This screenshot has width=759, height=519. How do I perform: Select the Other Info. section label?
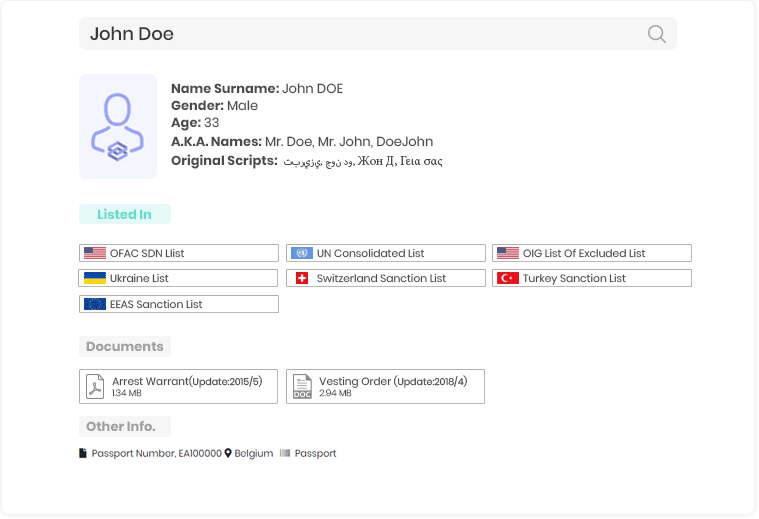coord(124,427)
